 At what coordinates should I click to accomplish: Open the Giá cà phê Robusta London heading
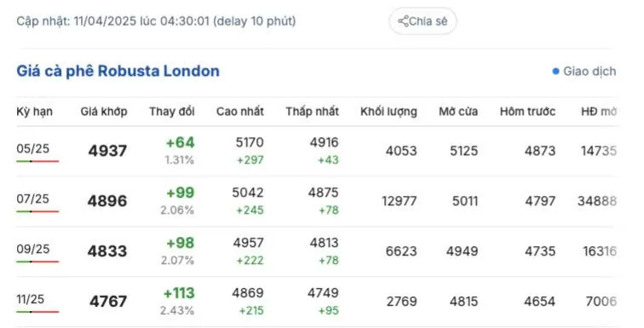point(118,71)
